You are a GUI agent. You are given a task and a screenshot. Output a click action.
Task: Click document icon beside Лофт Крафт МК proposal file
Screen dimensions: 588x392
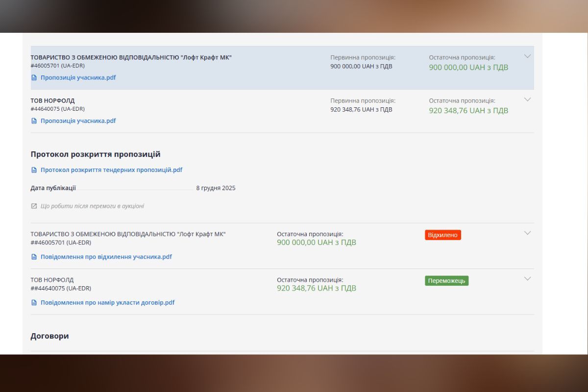[34, 77]
